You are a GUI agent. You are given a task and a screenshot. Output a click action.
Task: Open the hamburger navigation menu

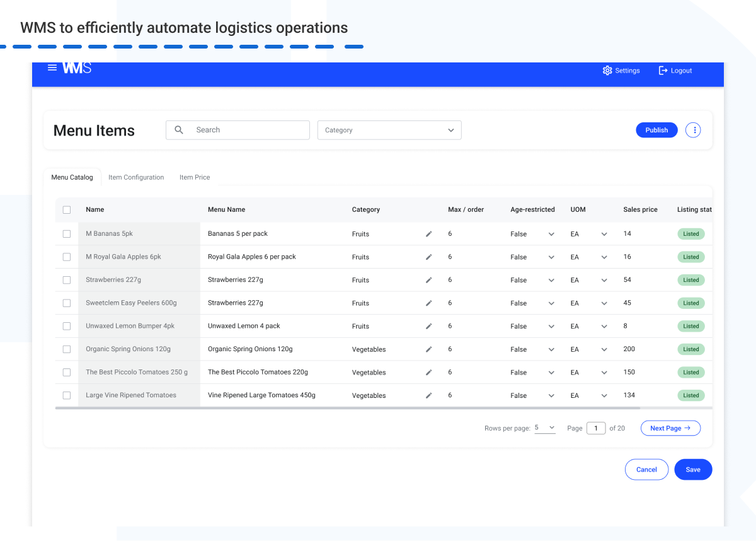click(x=52, y=67)
